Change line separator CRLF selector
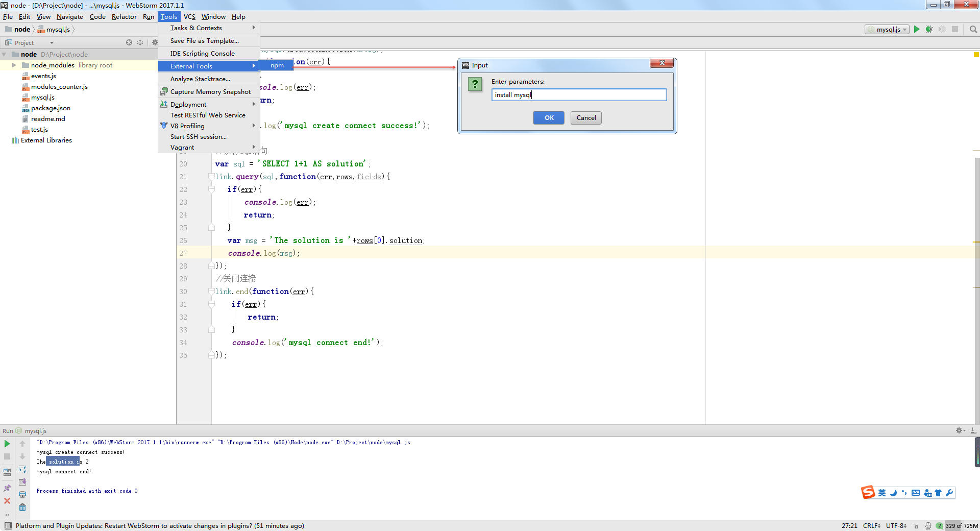This screenshot has height=531, width=980. click(x=872, y=526)
